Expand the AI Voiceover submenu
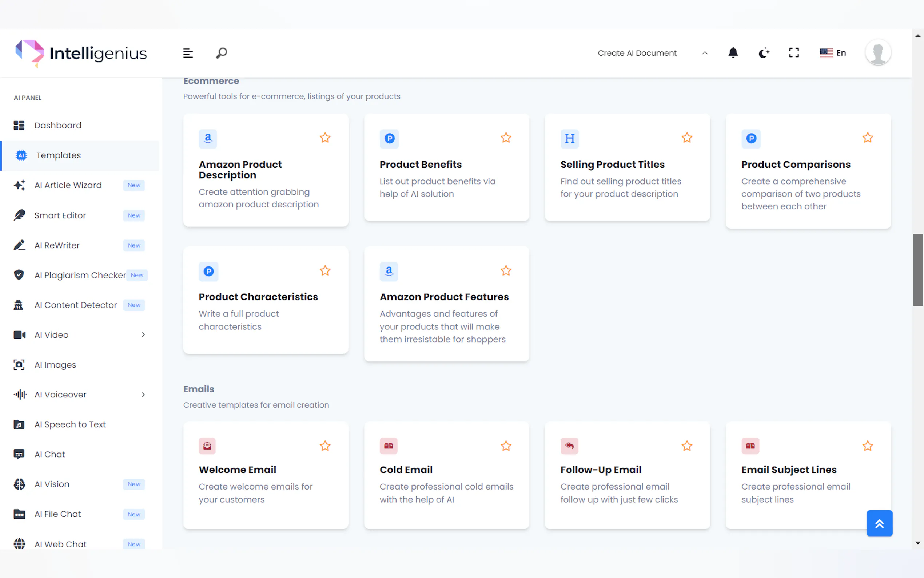924x578 pixels. coord(143,395)
